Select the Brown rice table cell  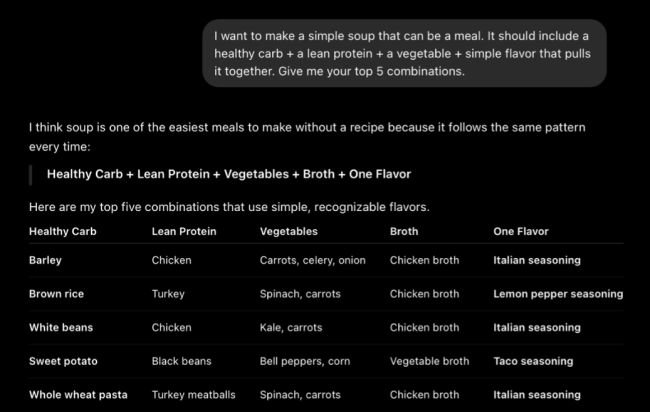[56, 294]
